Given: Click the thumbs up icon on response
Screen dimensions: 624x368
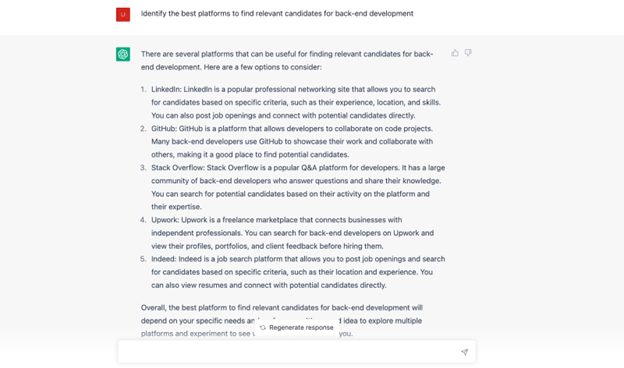Looking at the screenshot, I should point(455,53).
